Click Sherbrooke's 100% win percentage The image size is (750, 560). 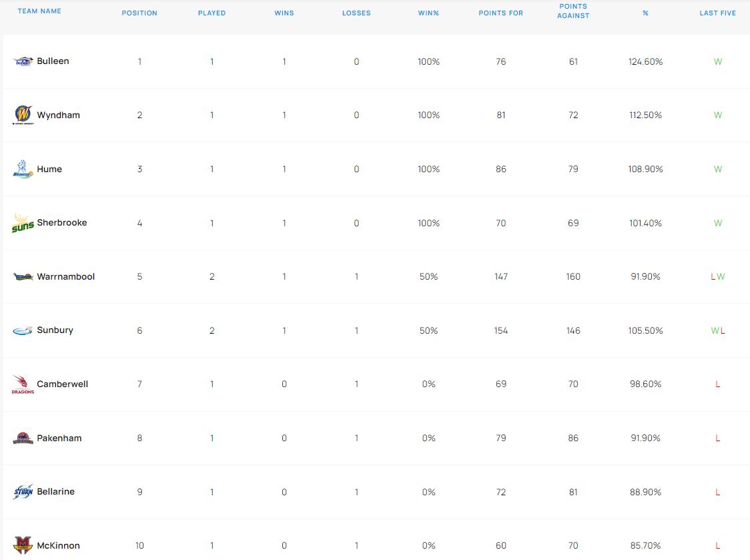(x=428, y=223)
